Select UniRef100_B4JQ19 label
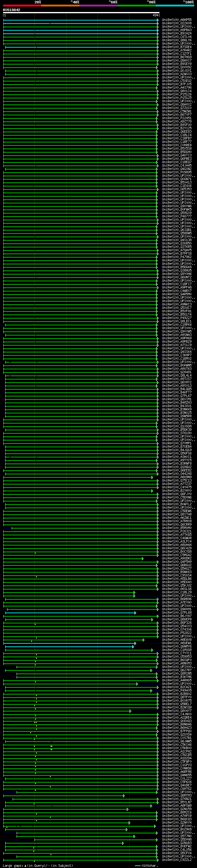 177,450
